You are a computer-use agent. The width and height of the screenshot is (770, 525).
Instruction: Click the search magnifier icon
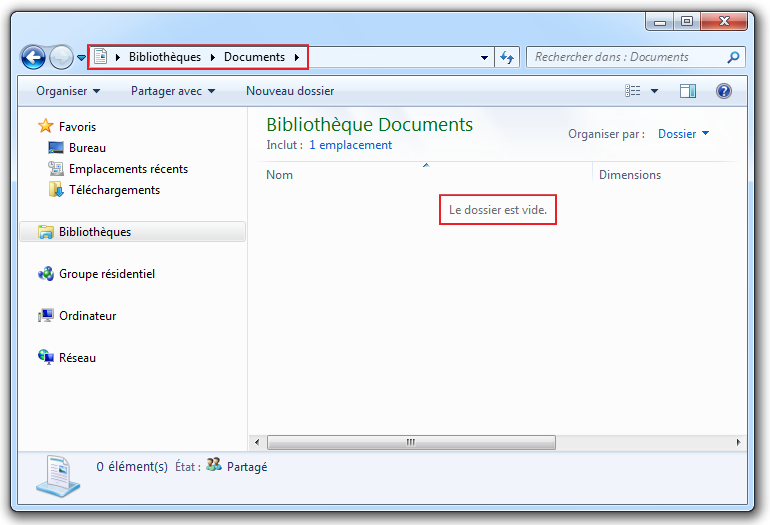733,57
